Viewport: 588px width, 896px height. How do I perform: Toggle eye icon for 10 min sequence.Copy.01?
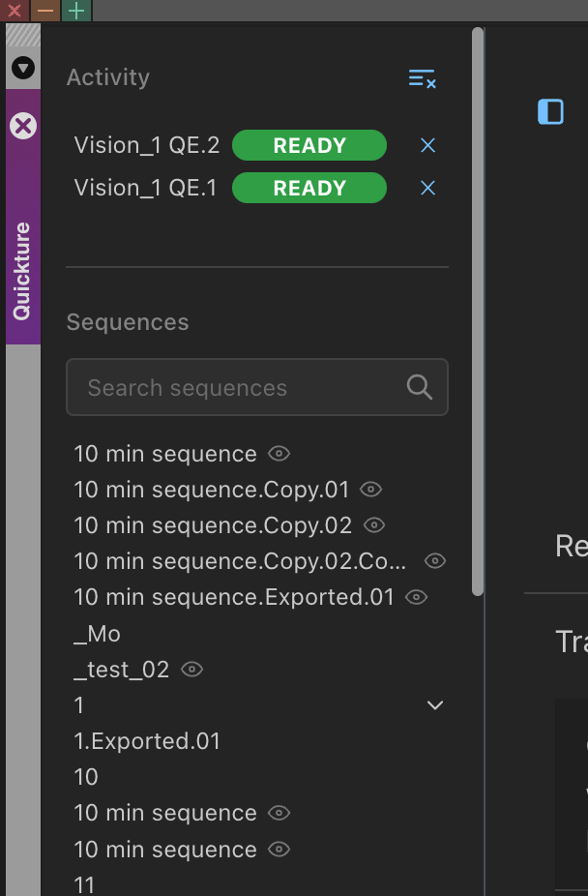coord(371,490)
